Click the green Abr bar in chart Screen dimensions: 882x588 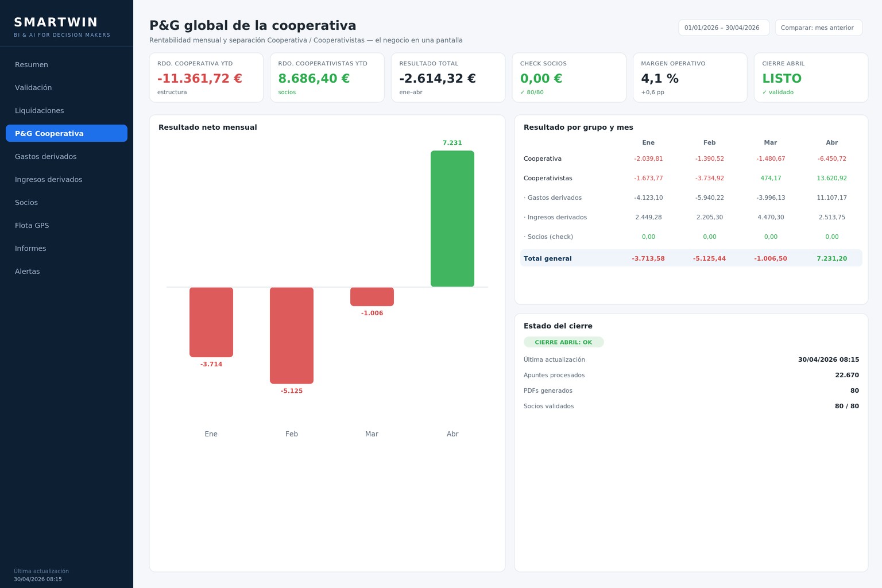point(452,219)
